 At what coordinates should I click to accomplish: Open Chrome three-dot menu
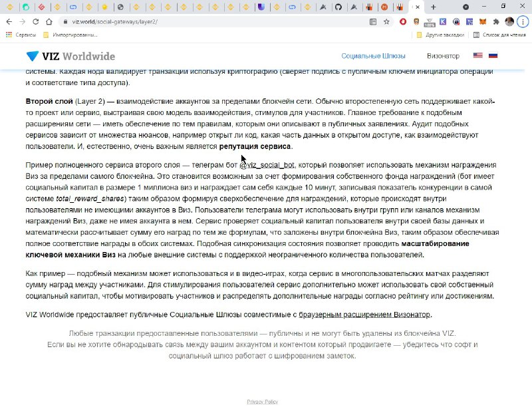523,21
